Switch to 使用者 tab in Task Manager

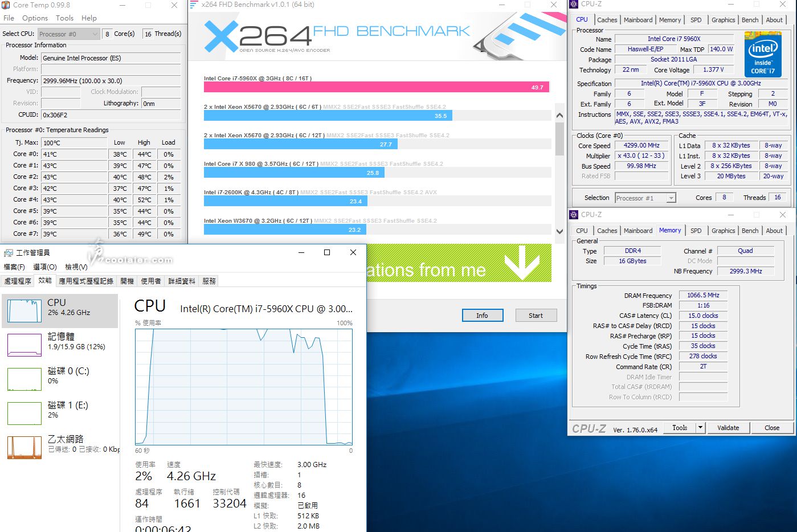point(151,281)
